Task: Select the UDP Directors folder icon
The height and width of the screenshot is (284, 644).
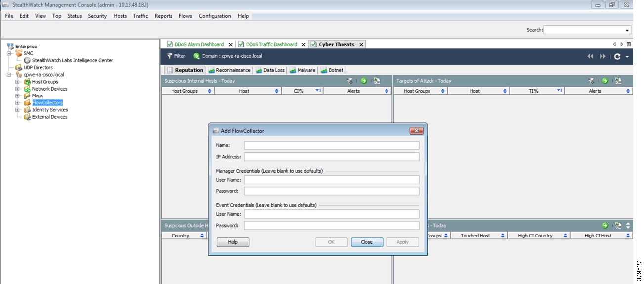Action: click(19, 68)
